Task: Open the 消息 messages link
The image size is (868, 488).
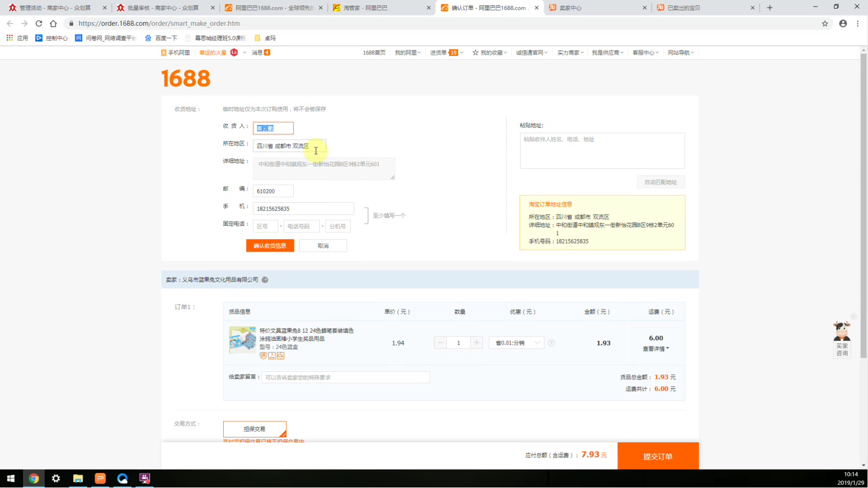Action: 261,53
